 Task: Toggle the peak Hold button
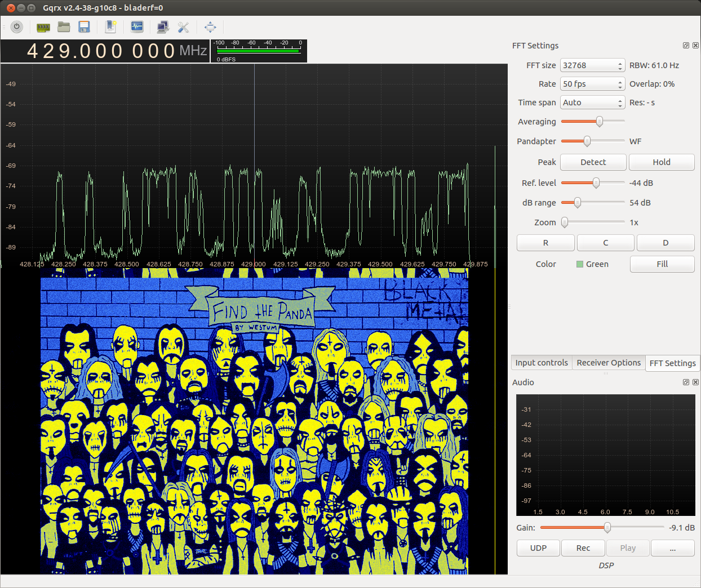click(x=661, y=162)
